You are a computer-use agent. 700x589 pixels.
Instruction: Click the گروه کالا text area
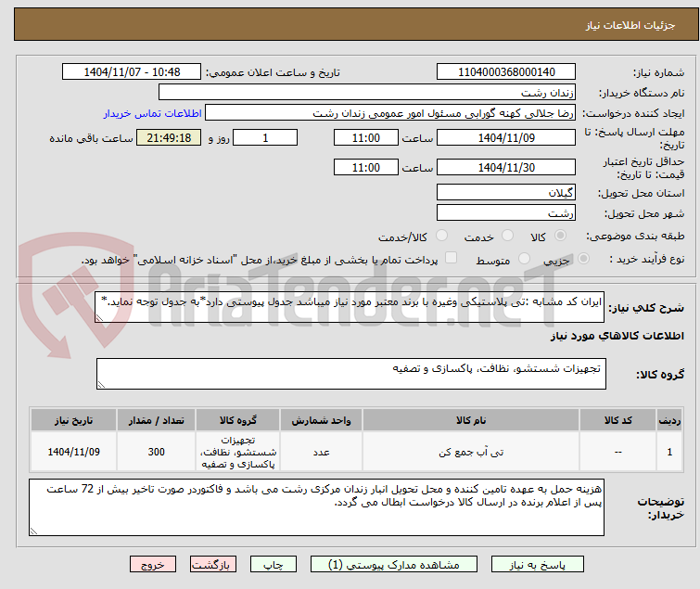(351, 374)
